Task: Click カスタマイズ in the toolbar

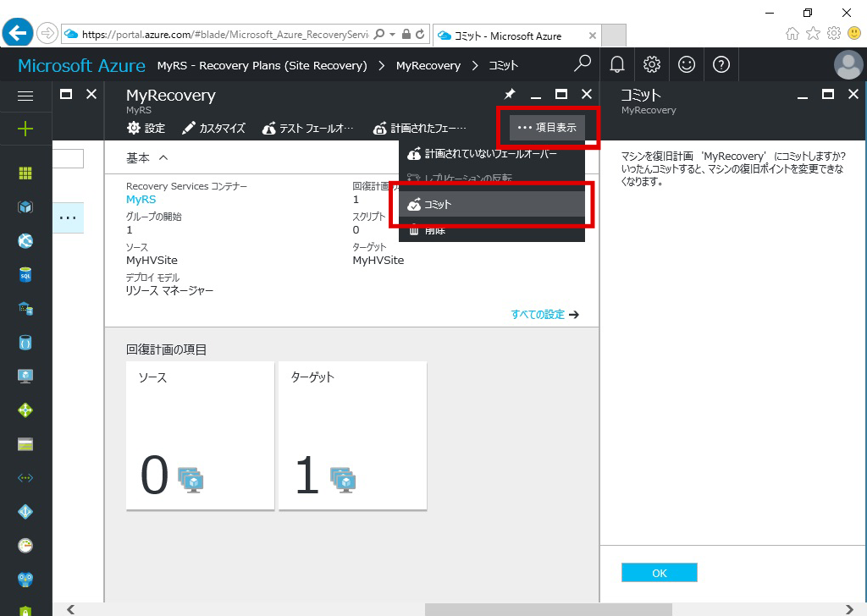Action: 213,128
